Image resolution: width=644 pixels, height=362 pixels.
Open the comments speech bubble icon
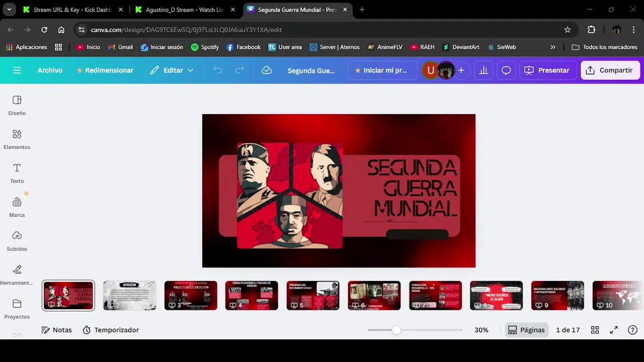pyautogui.click(x=506, y=70)
